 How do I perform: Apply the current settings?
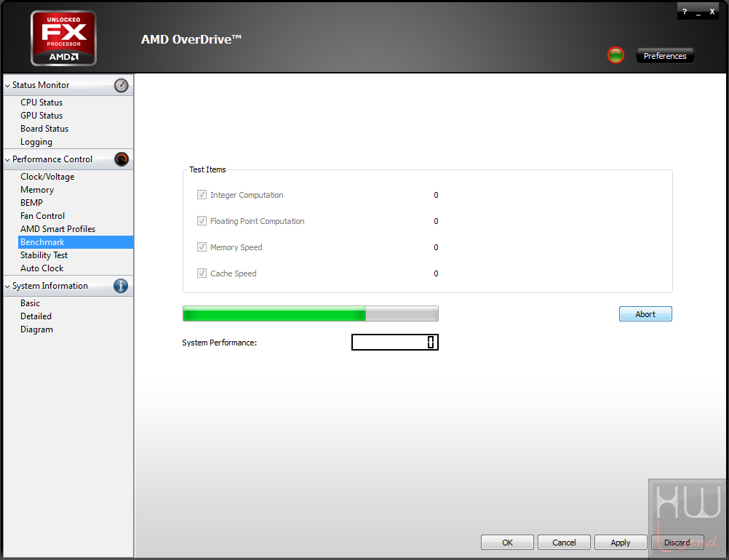coord(621,543)
